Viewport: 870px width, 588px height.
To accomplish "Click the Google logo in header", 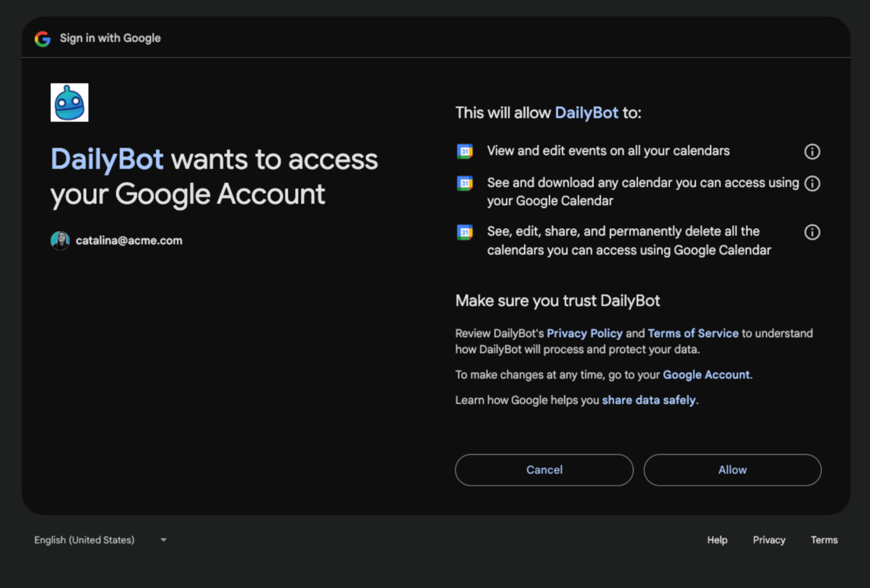I will (42, 39).
